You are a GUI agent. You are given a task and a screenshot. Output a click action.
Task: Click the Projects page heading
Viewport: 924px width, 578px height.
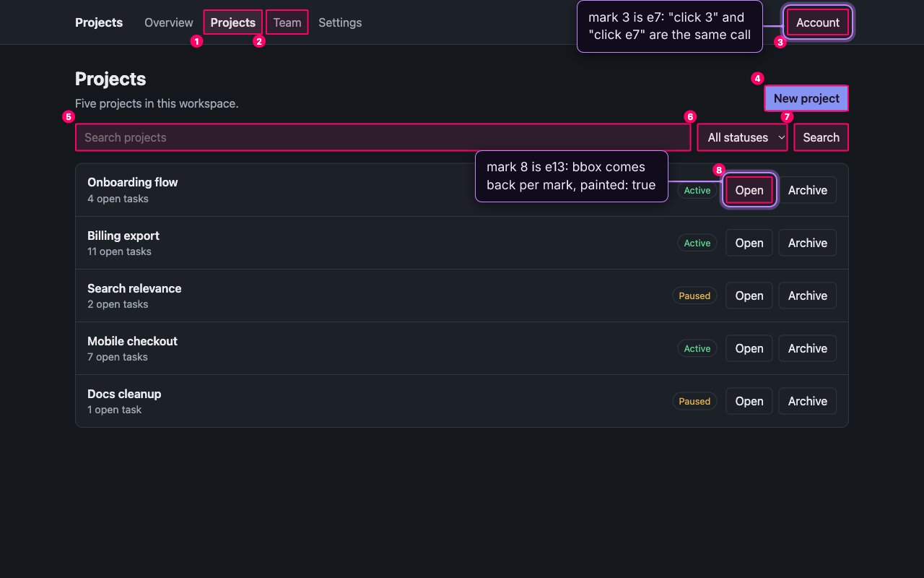(x=110, y=79)
